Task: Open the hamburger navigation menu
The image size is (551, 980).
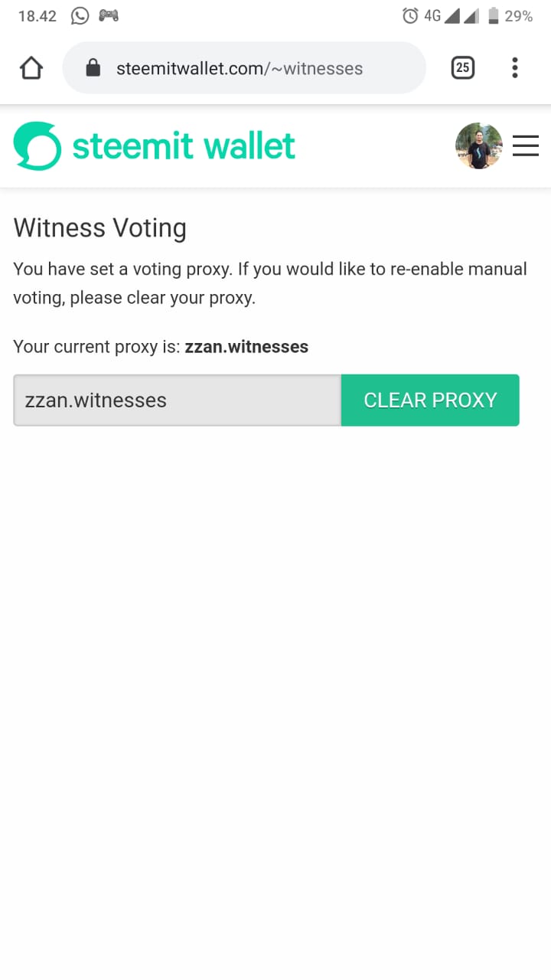Action: click(526, 145)
